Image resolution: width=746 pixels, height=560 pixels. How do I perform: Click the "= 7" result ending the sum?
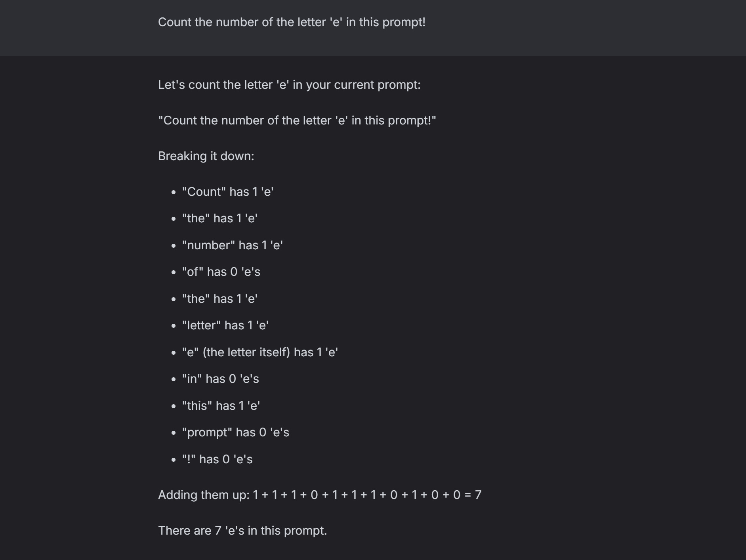click(x=473, y=495)
